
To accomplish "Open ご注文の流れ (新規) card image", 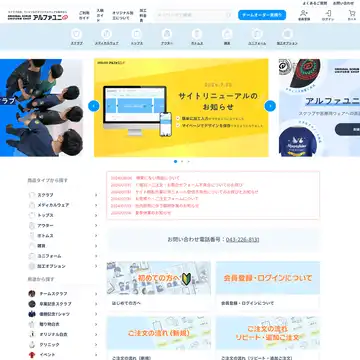I will click(x=159, y=333).
